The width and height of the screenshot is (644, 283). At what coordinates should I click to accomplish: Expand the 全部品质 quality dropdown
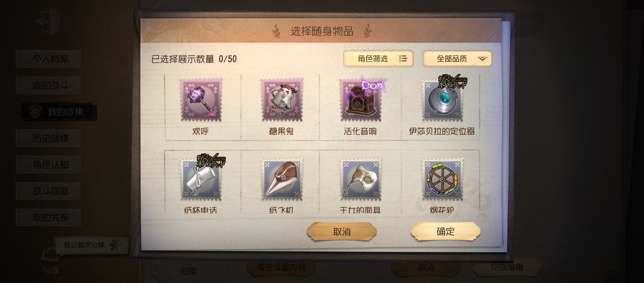point(457,59)
